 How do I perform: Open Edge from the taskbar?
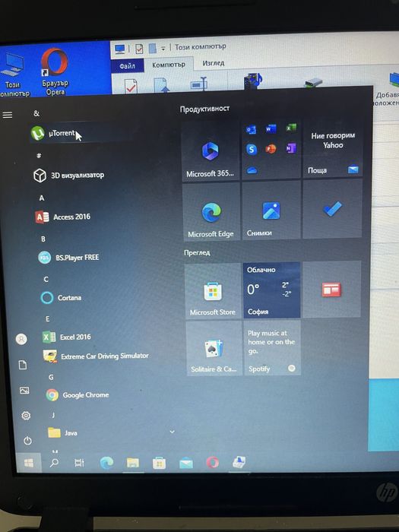(x=106, y=463)
